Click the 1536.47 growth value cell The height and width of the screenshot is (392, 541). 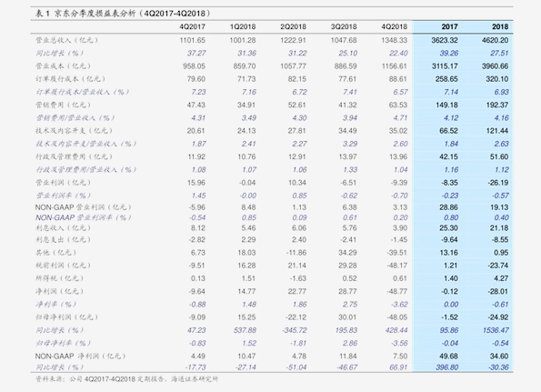496,330
